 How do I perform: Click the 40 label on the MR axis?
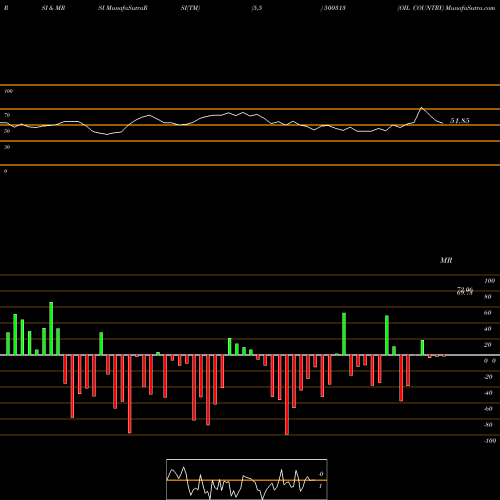(x=488, y=329)
